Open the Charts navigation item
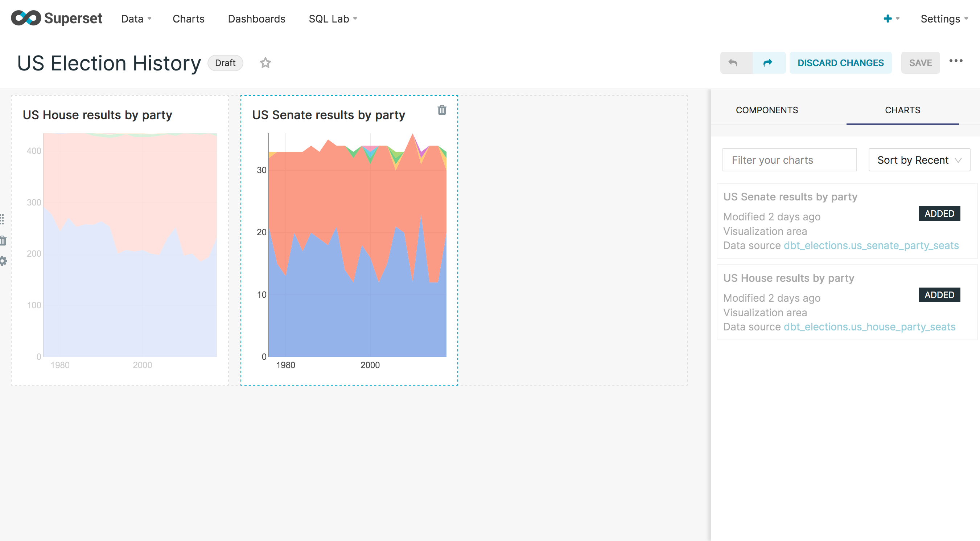 coord(188,18)
